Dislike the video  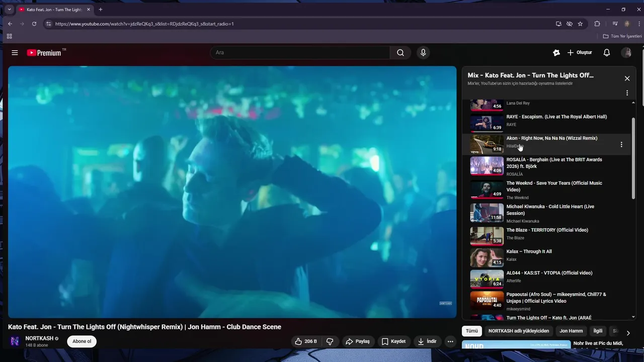[x=330, y=341]
